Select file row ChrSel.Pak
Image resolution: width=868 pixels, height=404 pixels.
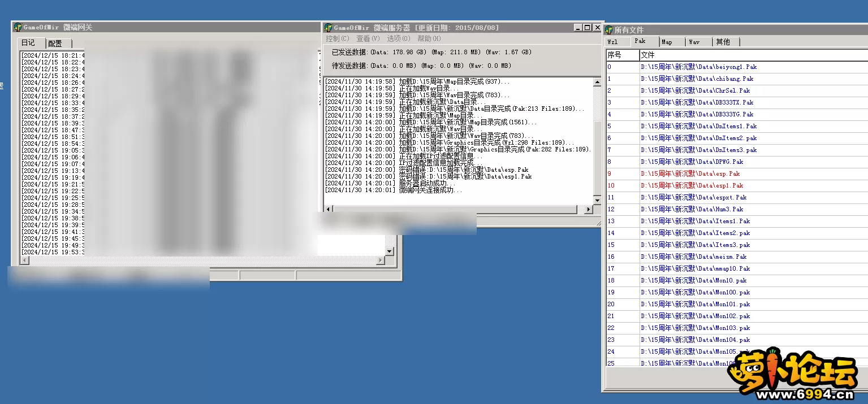[x=737, y=90]
